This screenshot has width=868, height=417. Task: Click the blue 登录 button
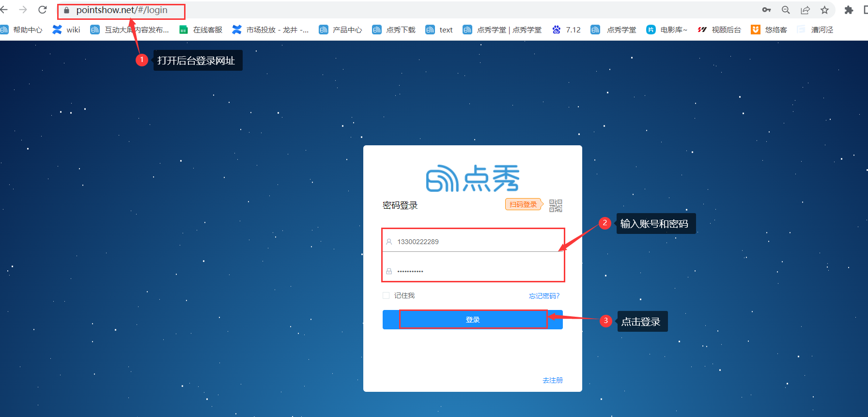tap(473, 320)
